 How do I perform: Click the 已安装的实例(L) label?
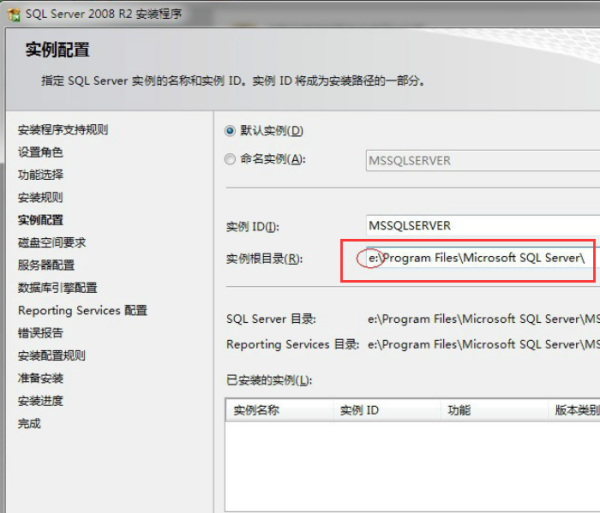269,380
